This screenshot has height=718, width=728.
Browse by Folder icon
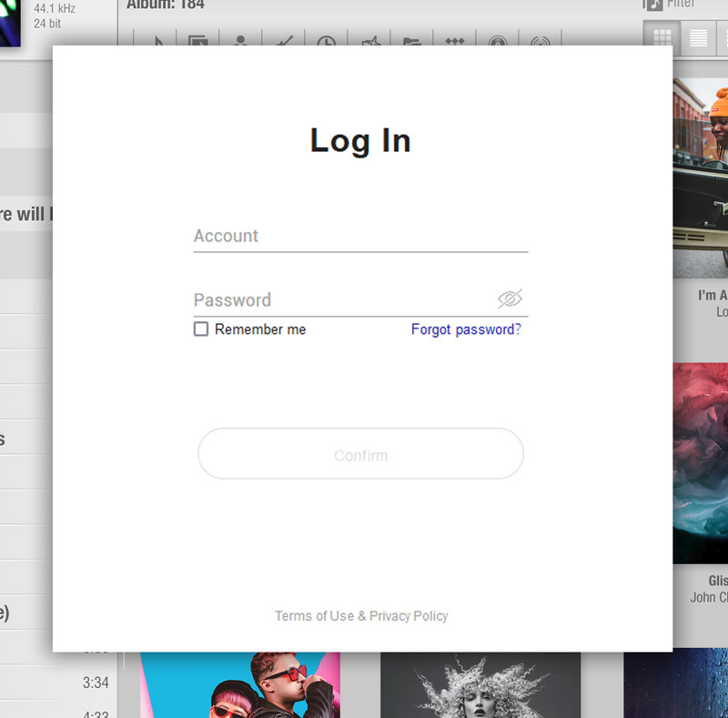coord(412,41)
